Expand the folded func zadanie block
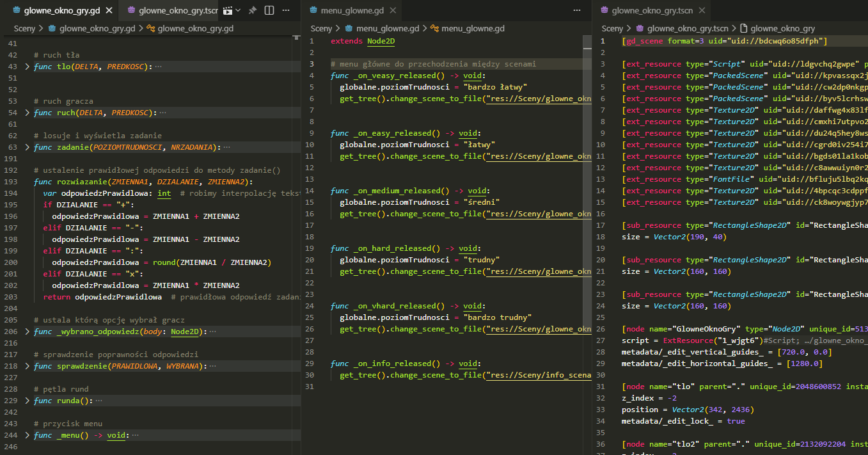This screenshot has width=868, height=455. tap(27, 147)
